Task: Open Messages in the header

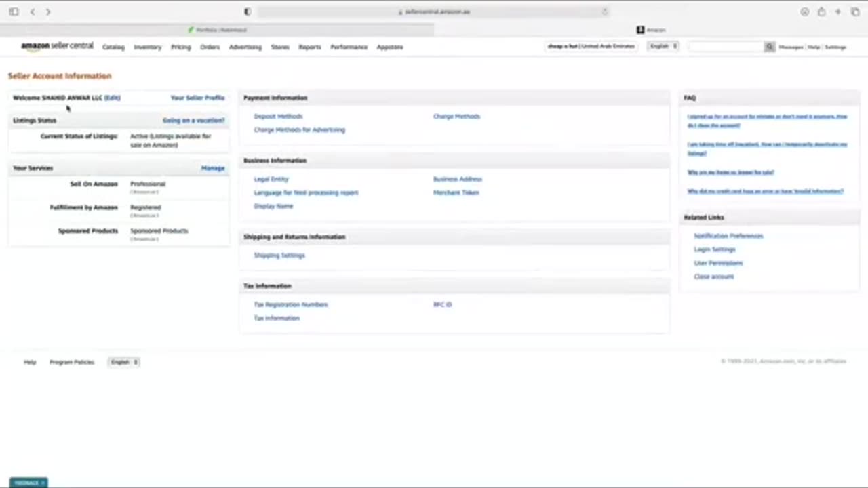Action: pyautogui.click(x=791, y=47)
